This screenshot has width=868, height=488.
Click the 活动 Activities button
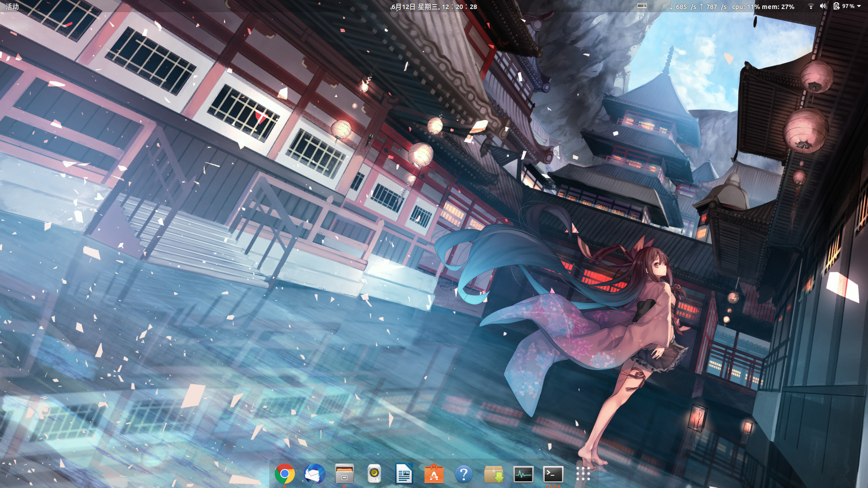[12, 6]
